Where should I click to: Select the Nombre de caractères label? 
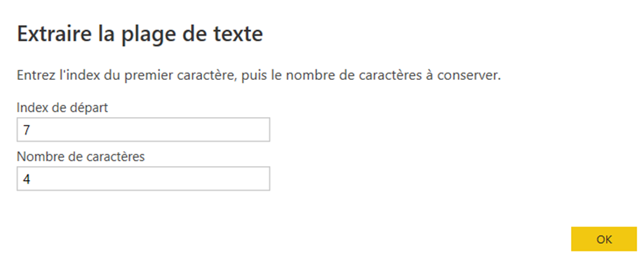tap(81, 157)
